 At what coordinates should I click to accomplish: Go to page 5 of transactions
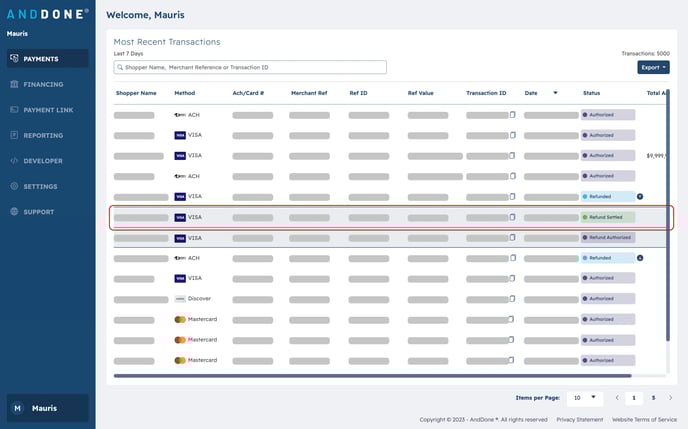(x=653, y=397)
